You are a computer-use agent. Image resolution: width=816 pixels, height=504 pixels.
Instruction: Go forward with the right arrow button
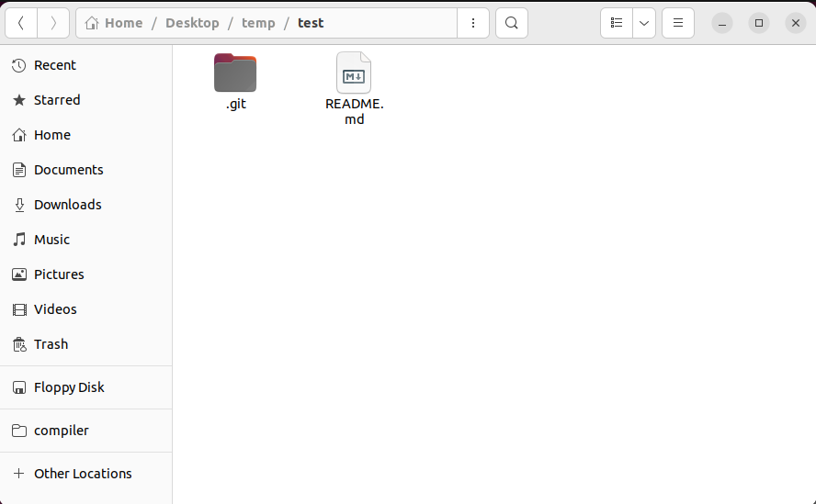(x=53, y=23)
